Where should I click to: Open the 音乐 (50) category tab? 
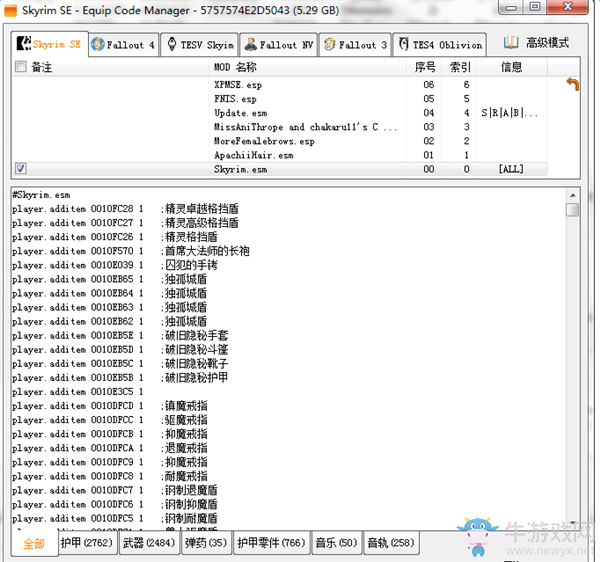coord(336,542)
